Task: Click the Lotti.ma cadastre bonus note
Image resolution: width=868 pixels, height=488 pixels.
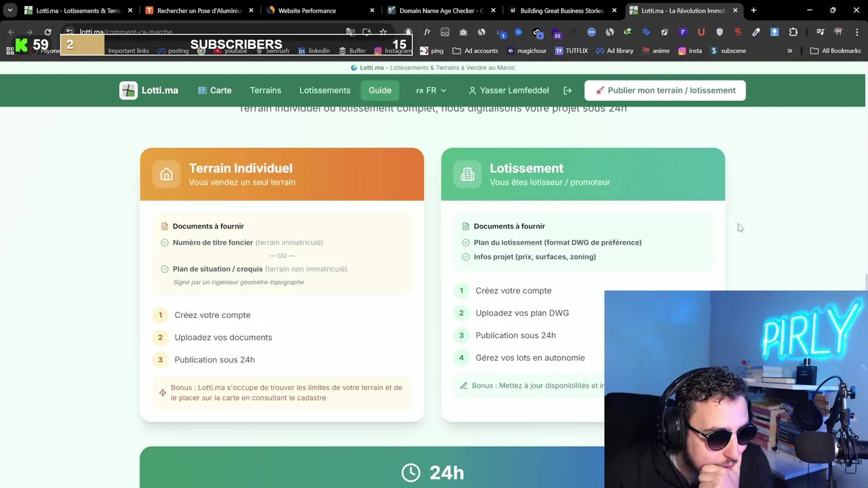Action: (282, 392)
